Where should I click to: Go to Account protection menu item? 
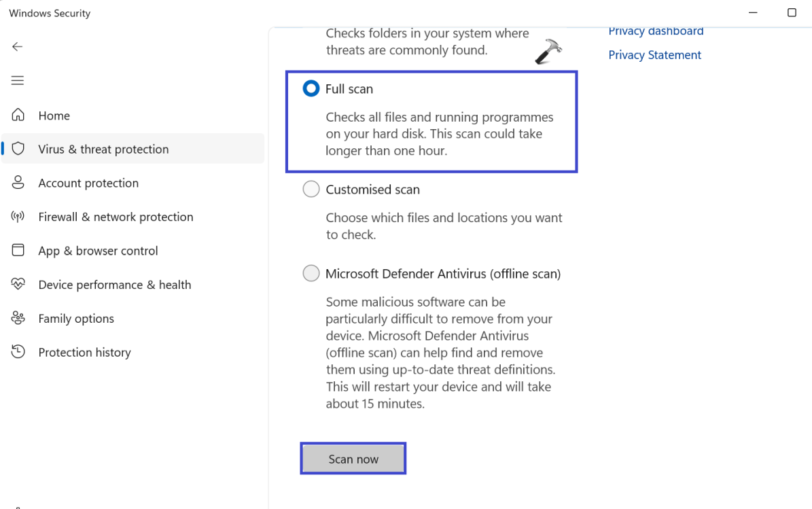click(x=88, y=183)
